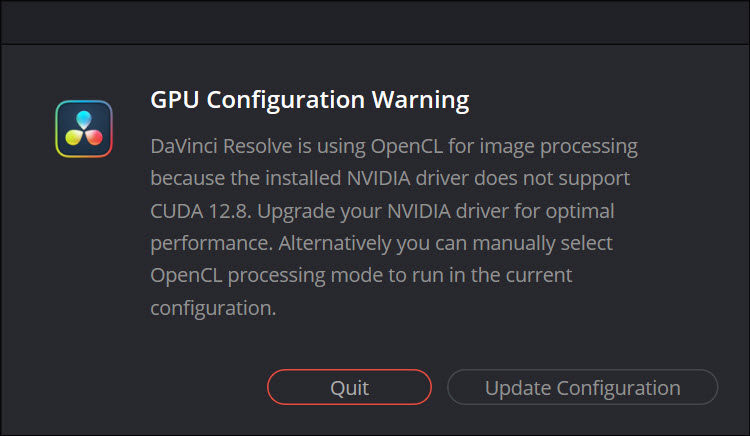The width and height of the screenshot is (750, 436).
Task: Click the final word configuration. in the message
Action: [x=213, y=308]
